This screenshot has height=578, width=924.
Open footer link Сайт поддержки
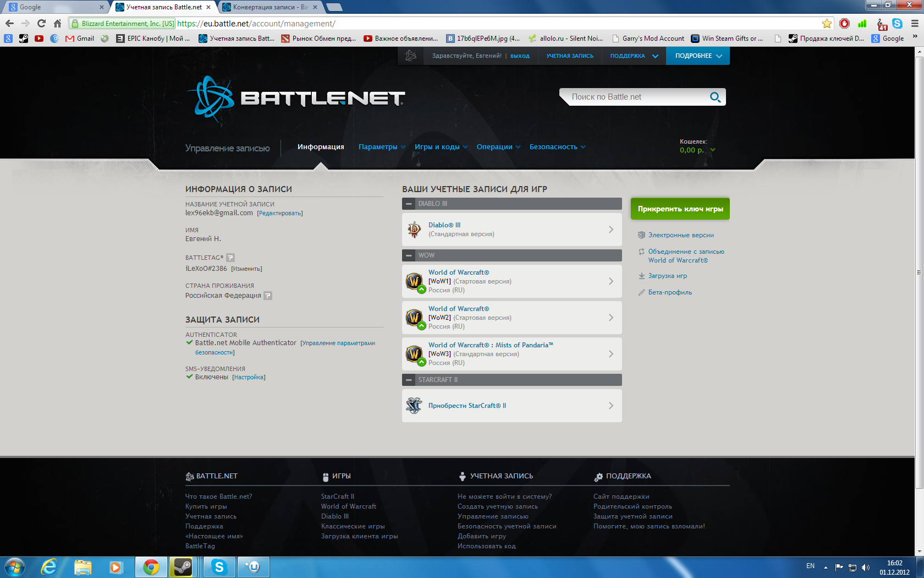point(621,497)
